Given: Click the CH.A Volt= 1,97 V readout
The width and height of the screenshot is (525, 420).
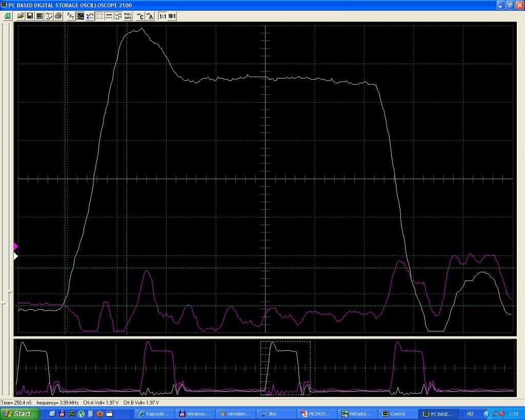Looking at the screenshot, I should [101, 403].
